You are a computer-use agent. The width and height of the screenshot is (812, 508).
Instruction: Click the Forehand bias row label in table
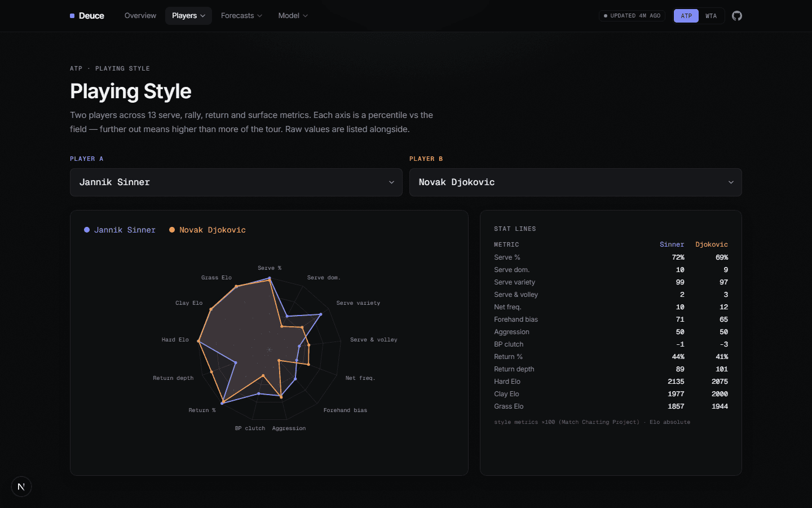coord(516,319)
